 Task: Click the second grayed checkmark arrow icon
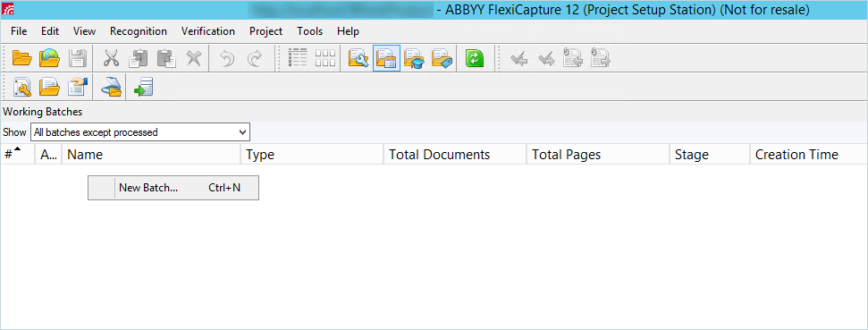coord(546,58)
